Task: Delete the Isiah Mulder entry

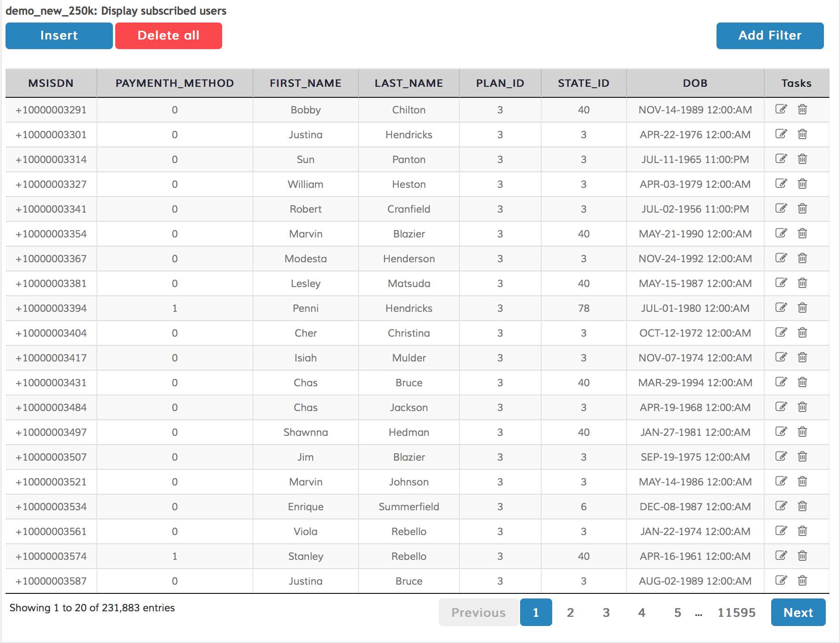Action: coord(802,357)
